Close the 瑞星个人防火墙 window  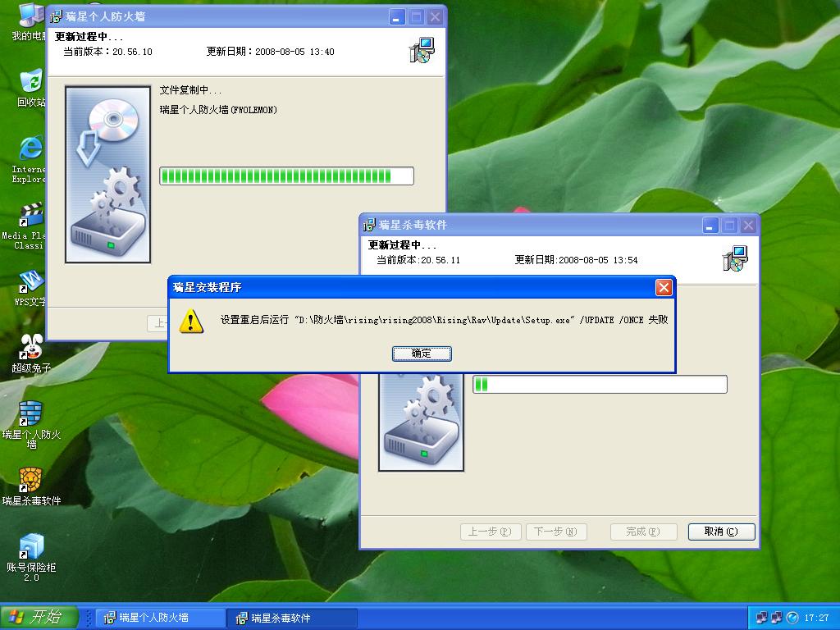[436, 17]
